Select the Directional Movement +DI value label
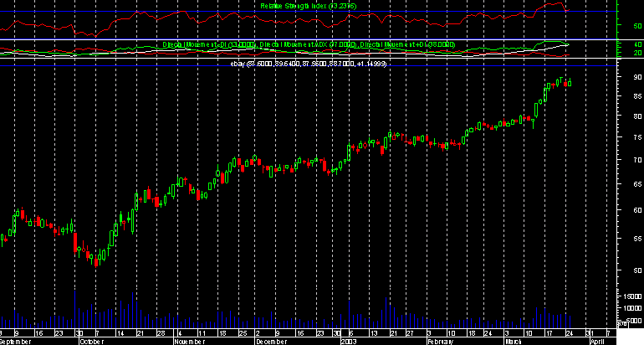The height and width of the screenshot is (345, 644). coord(408,44)
